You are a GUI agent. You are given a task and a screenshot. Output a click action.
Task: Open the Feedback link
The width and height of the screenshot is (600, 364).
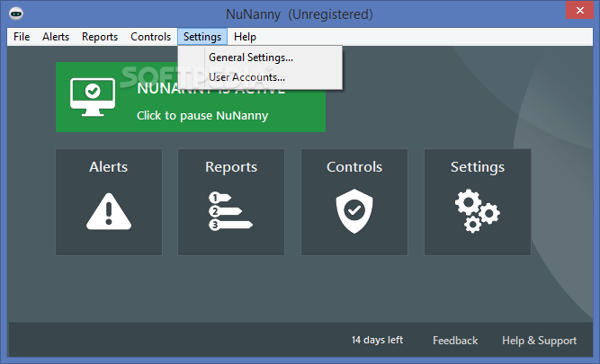pos(455,341)
